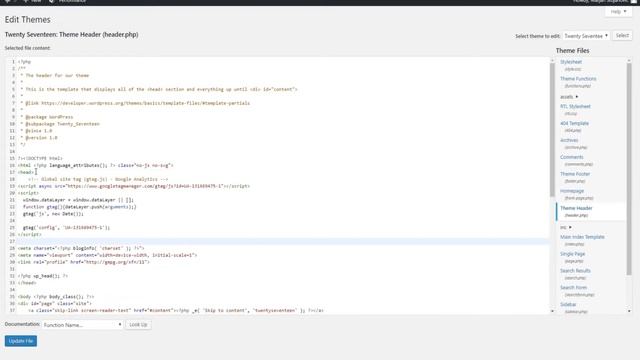Click the Theme Files list up scroll arrow
This screenshot has height=360, width=640.
(x=629, y=60)
